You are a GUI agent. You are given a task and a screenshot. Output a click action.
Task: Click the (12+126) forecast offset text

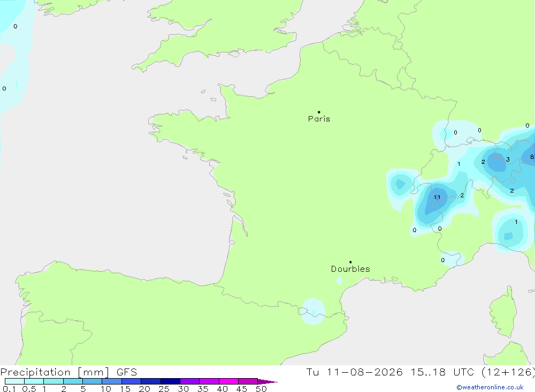pyautogui.click(x=508, y=372)
